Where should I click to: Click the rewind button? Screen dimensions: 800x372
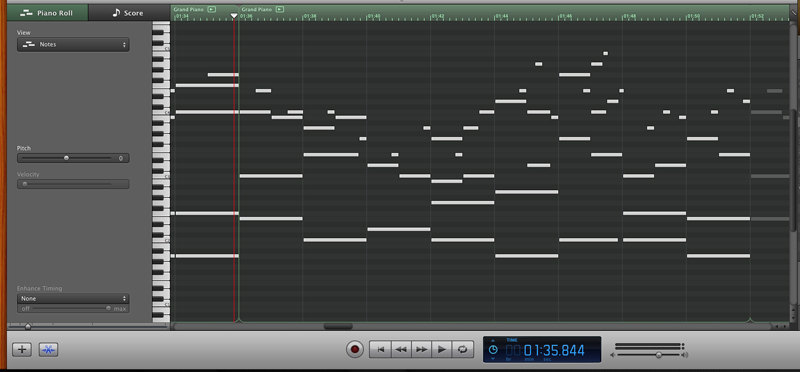point(401,350)
